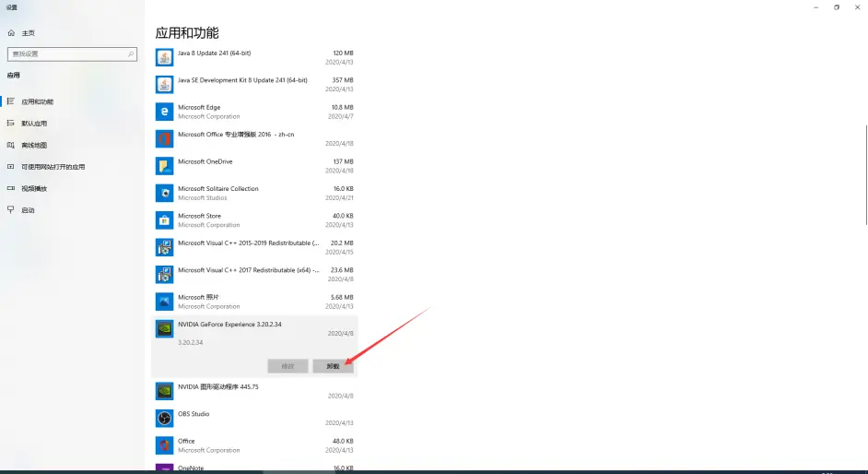868x474 pixels.
Task: Focus the 查找设置 search field
Action: coord(72,53)
